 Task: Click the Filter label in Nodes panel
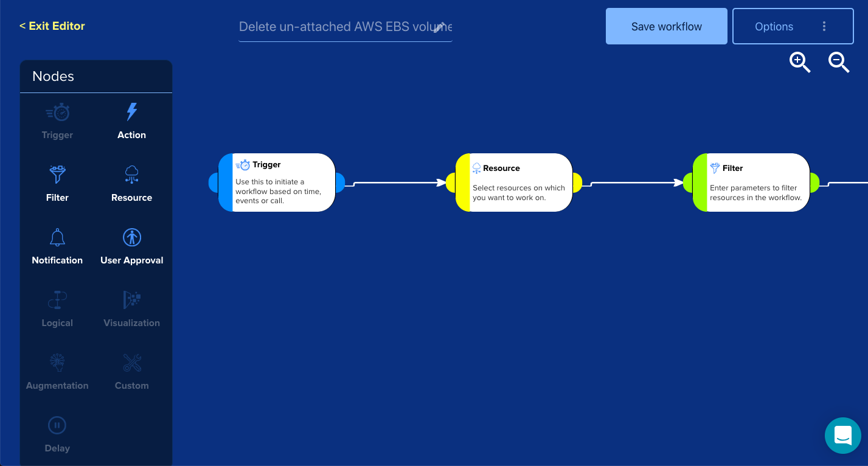tap(57, 198)
